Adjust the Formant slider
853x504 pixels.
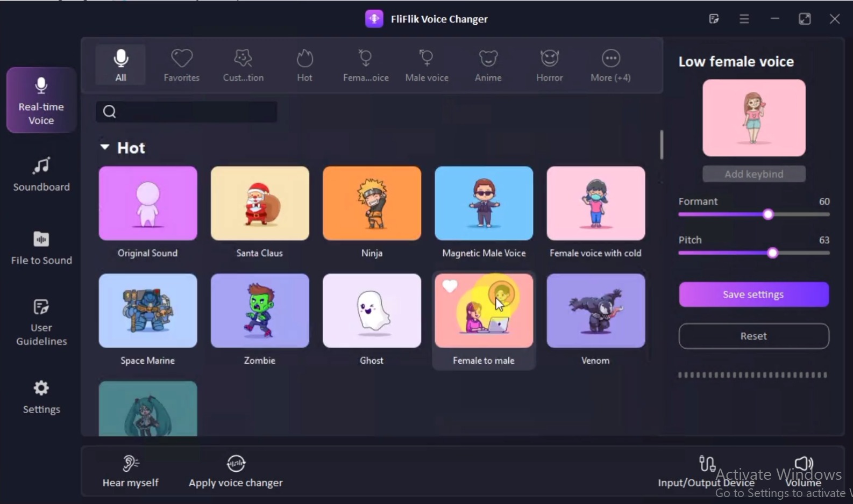point(768,214)
